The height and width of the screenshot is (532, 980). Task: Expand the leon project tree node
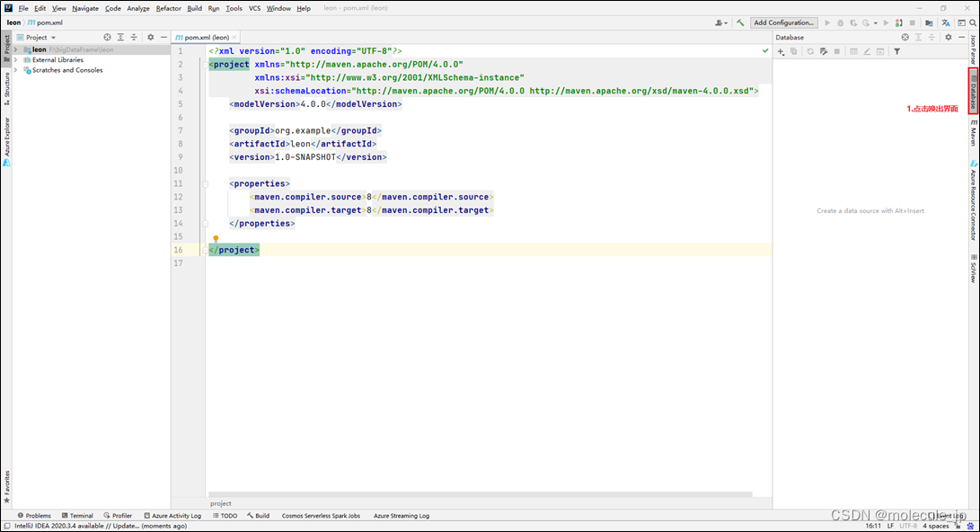(15, 49)
